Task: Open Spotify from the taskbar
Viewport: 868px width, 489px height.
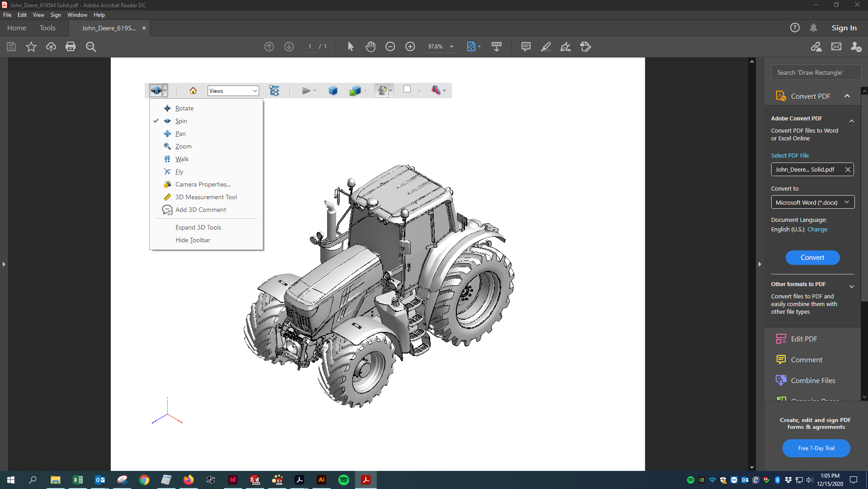Action: [344, 480]
